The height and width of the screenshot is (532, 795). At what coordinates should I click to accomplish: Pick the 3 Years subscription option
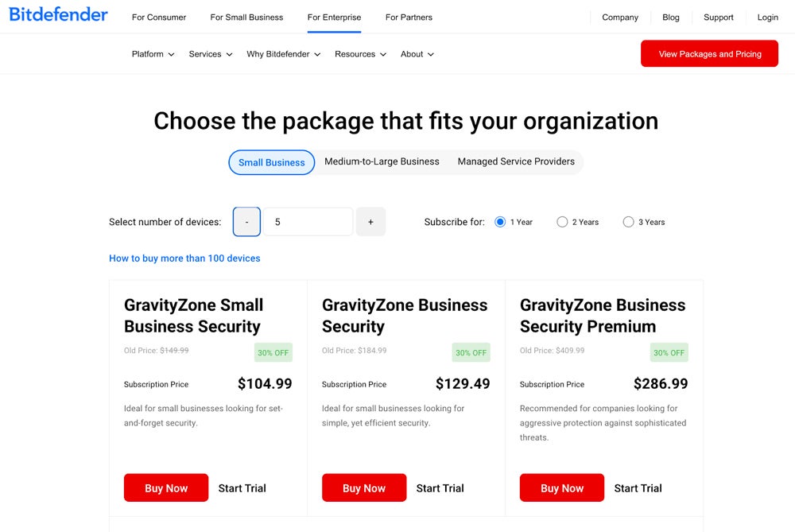(628, 222)
